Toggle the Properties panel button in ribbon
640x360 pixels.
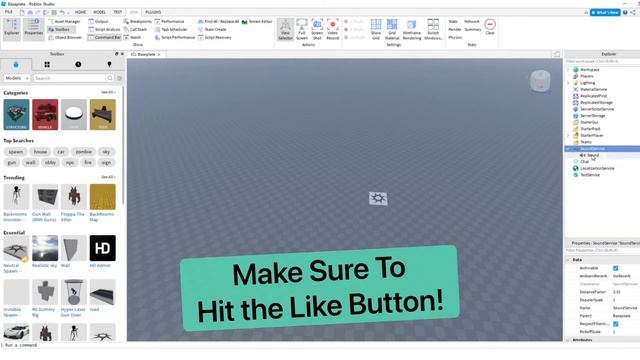point(33,29)
